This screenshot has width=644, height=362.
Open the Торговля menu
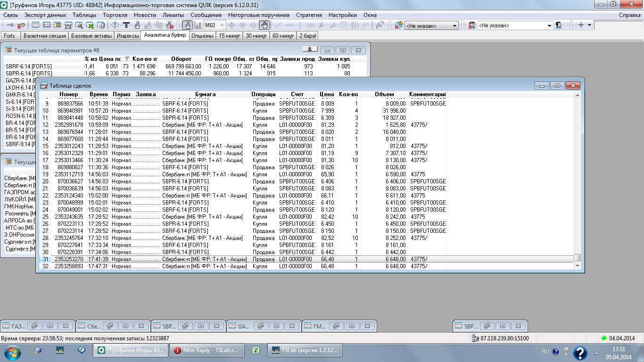point(115,15)
